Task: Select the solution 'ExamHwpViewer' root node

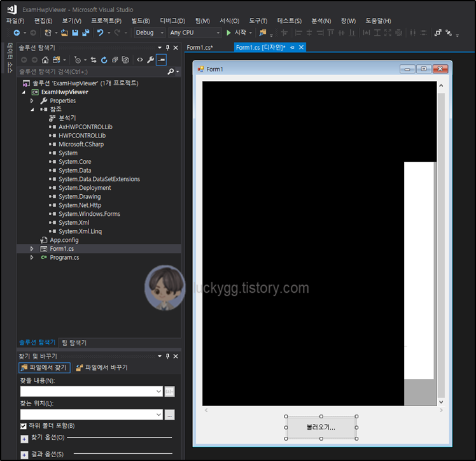Action: [x=85, y=83]
